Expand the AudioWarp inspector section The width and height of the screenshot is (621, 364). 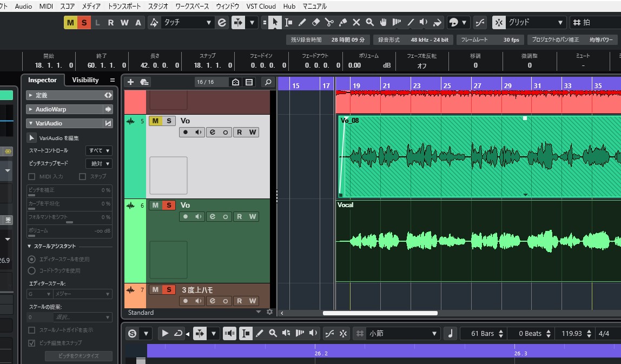click(69, 109)
